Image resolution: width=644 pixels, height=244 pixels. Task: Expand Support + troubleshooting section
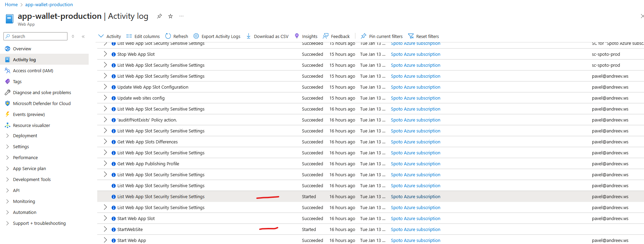click(x=8, y=223)
